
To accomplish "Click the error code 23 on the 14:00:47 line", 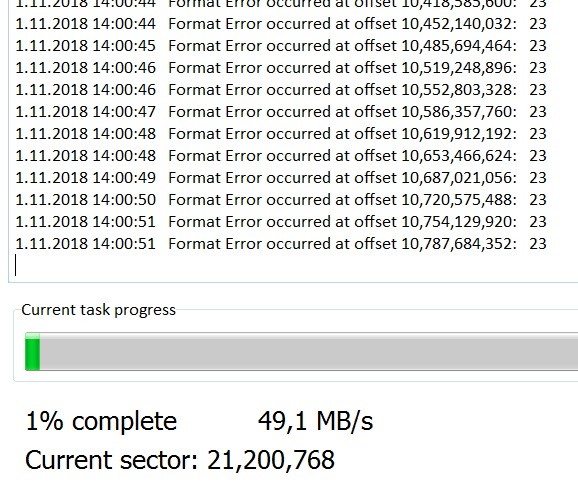I will (538, 112).
